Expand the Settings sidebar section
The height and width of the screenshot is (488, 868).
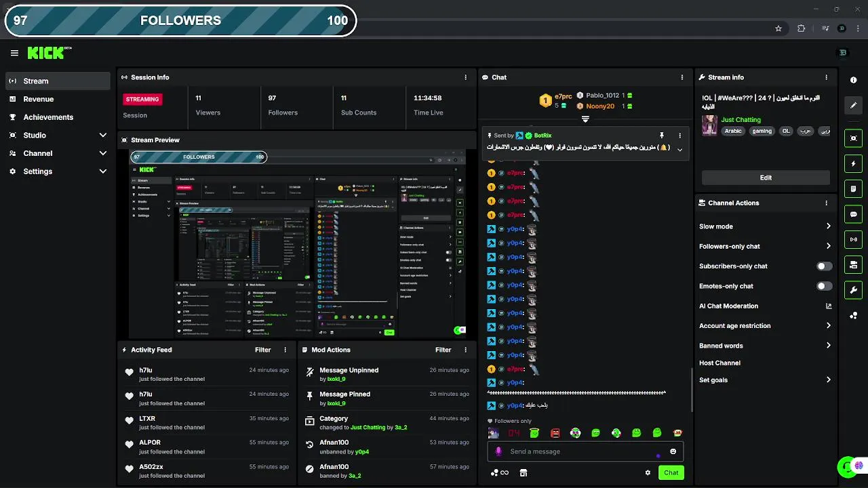click(58, 171)
